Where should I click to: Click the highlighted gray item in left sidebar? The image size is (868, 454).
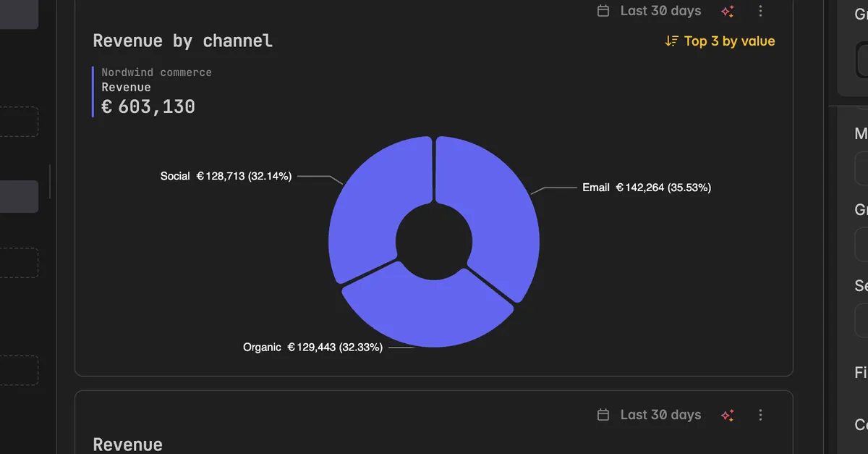(19, 197)
